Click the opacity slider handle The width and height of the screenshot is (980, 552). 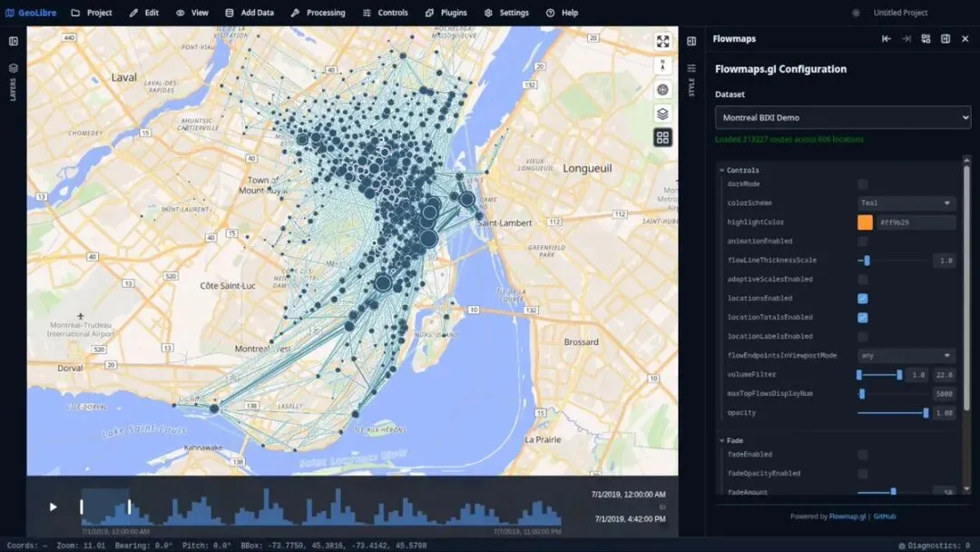926,412
